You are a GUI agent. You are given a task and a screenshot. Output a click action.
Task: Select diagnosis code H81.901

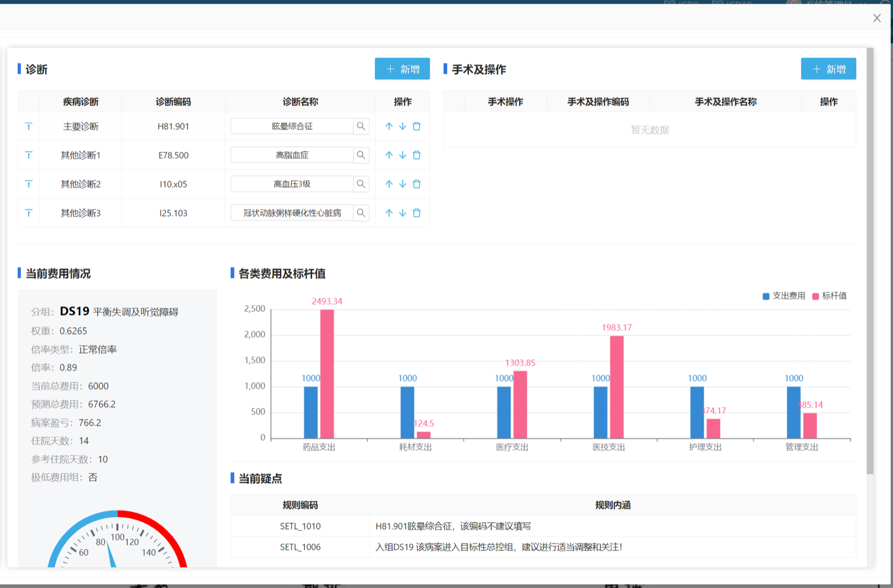point(173,127)
